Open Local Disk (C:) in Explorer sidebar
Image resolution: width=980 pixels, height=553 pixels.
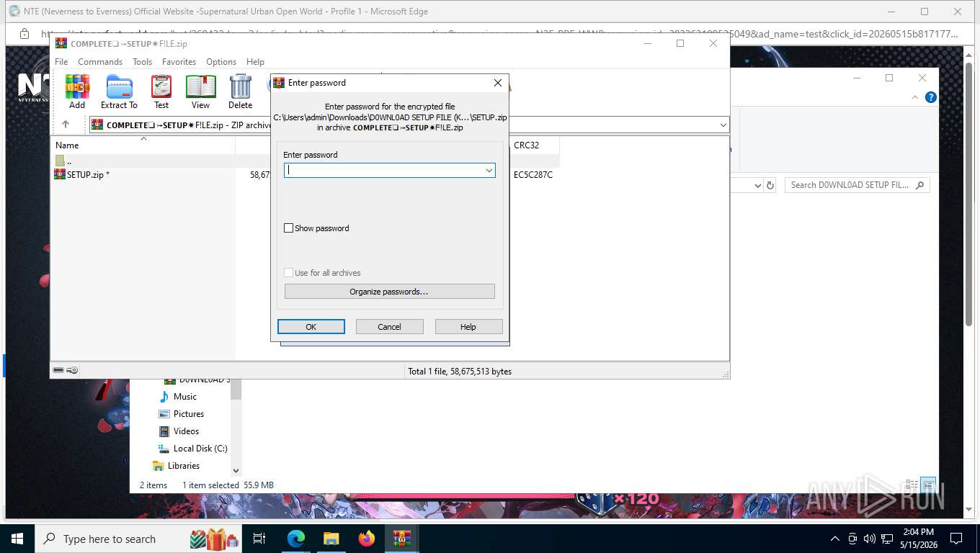200,449
